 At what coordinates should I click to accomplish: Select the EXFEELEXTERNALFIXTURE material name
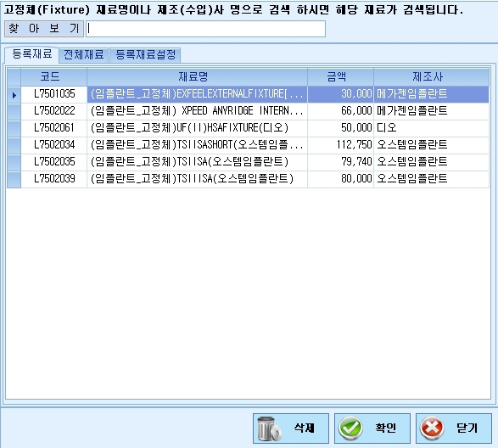[x=197, y=94]
